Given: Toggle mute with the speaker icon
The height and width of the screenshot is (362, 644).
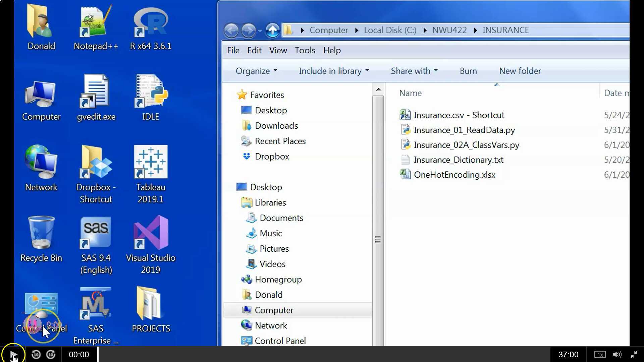Looking at the screenshot, I should coord(616,355).
